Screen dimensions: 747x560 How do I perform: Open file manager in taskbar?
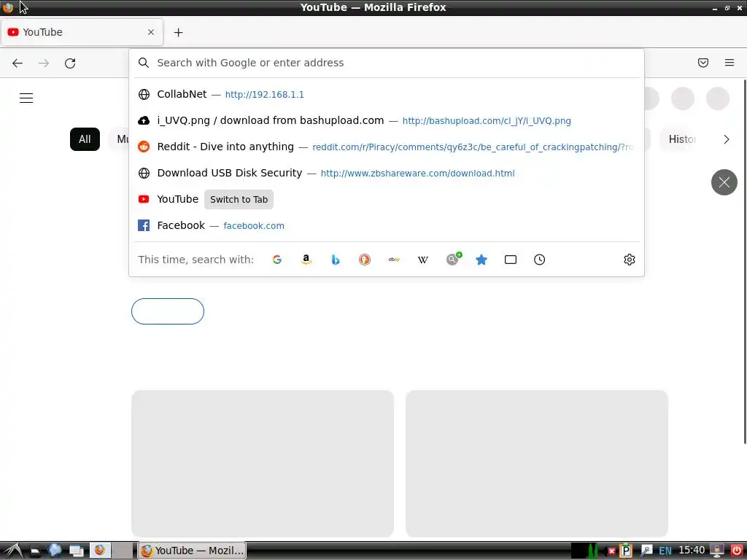pyautogui.click(x=34, y=551)
